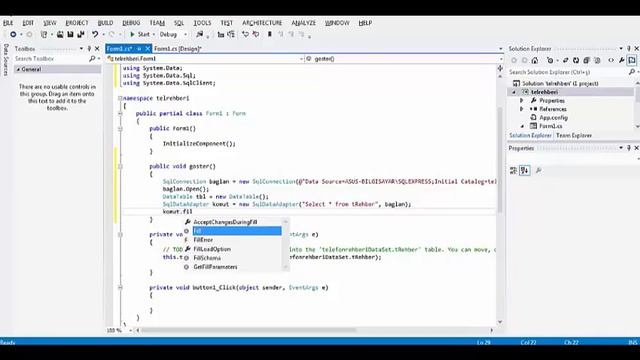Collapse the Form1.cs node in Solution Explorer
640x360 pixels.
522,126
